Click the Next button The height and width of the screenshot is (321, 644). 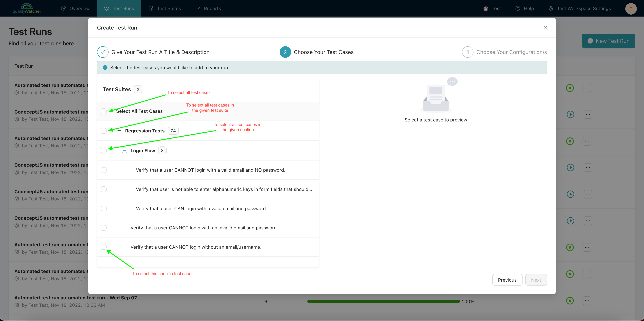point(536,280)
